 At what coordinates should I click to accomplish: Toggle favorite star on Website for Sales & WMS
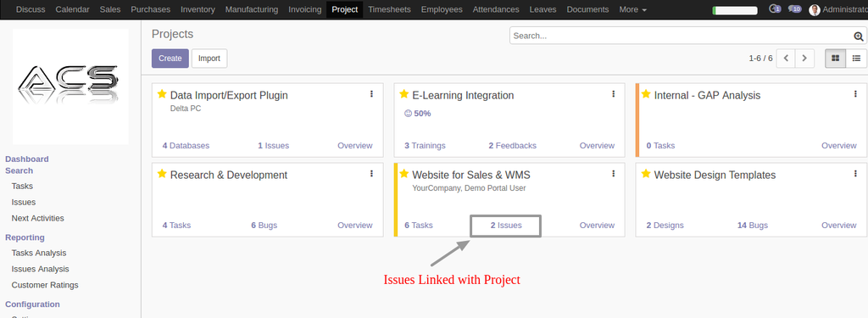click(x=404, y=174)
